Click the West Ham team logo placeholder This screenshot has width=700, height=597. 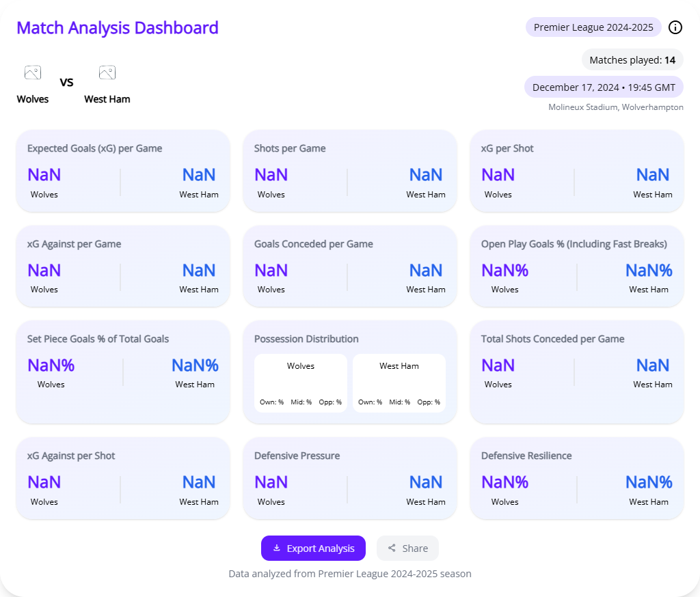coord(107,72)
